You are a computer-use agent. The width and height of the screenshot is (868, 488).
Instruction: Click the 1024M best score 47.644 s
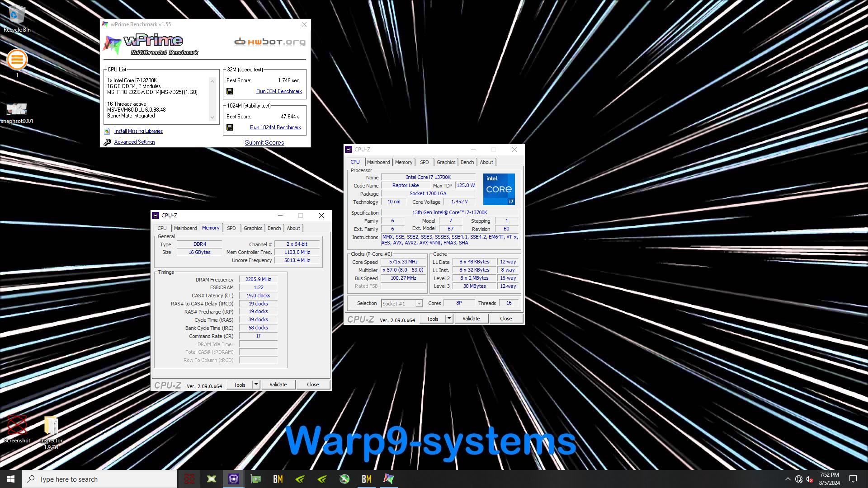coord(290,117)
